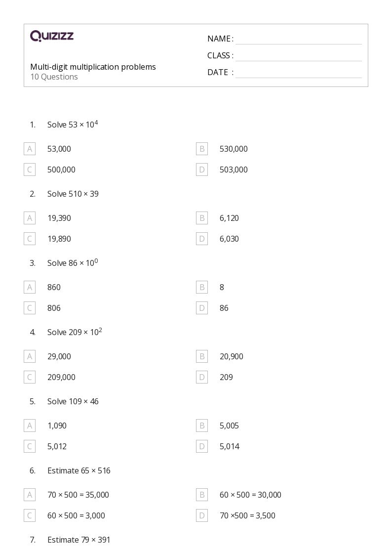Choose option C, 209,000, for question 4
Image resolution: width=392 pixels, height=555 pixels.
coord(30,377)
